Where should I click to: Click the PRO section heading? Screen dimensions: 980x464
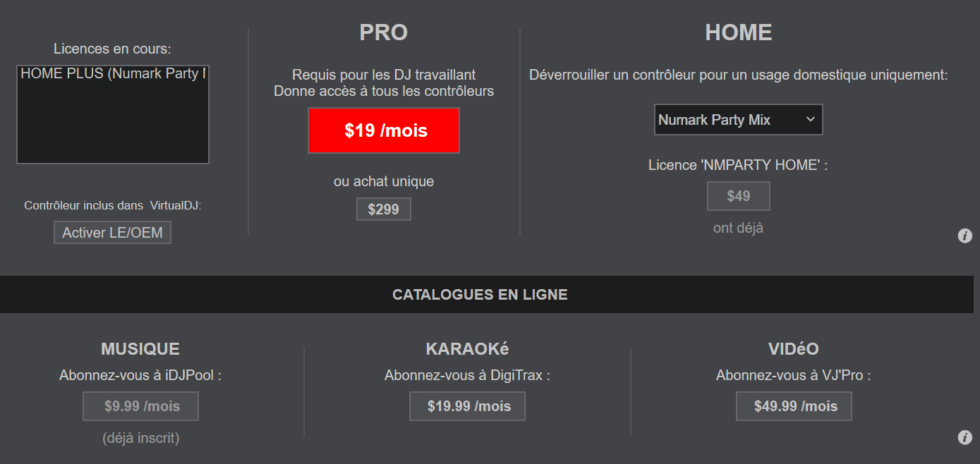click(x=384, y=32)
